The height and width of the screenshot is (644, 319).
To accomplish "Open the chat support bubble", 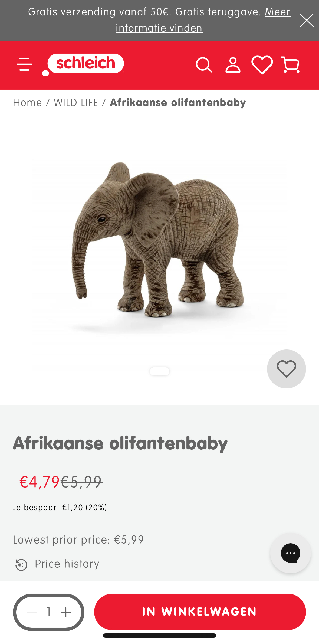I will click(290, 553).
